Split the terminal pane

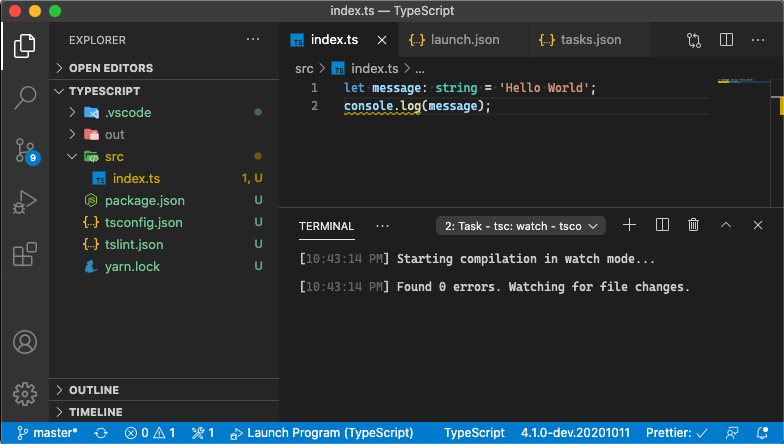point(662,225)
